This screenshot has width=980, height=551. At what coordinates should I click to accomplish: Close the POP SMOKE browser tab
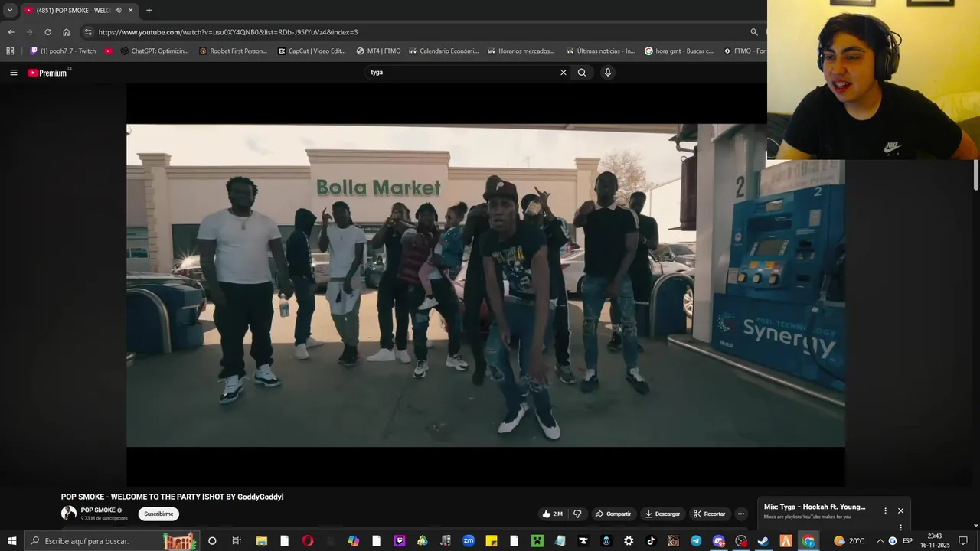[x=130, y=11]
